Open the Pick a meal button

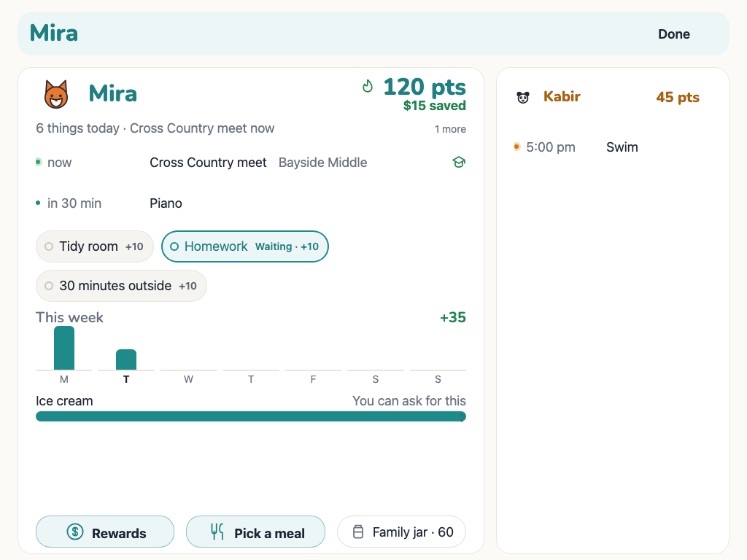(x=255, y=532)
